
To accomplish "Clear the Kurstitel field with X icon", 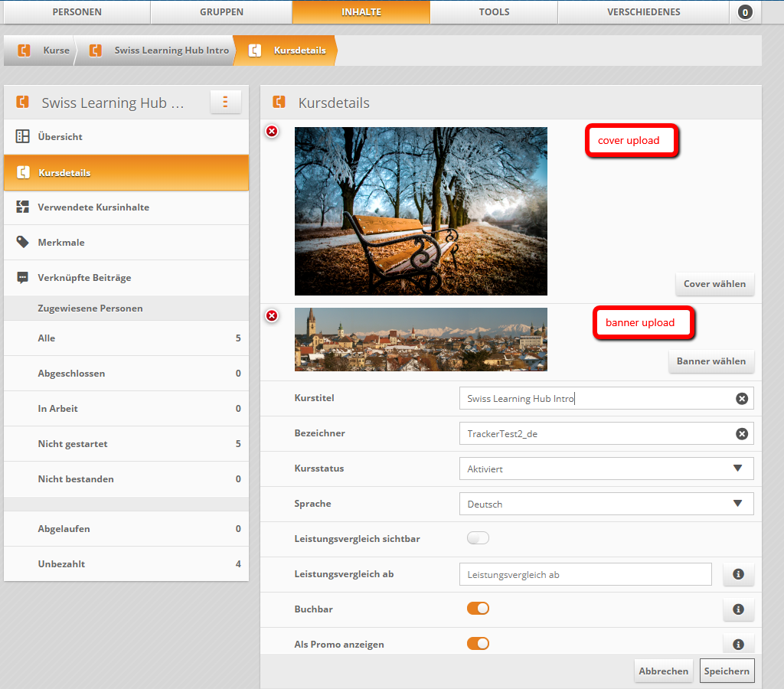I will [741, 399].
